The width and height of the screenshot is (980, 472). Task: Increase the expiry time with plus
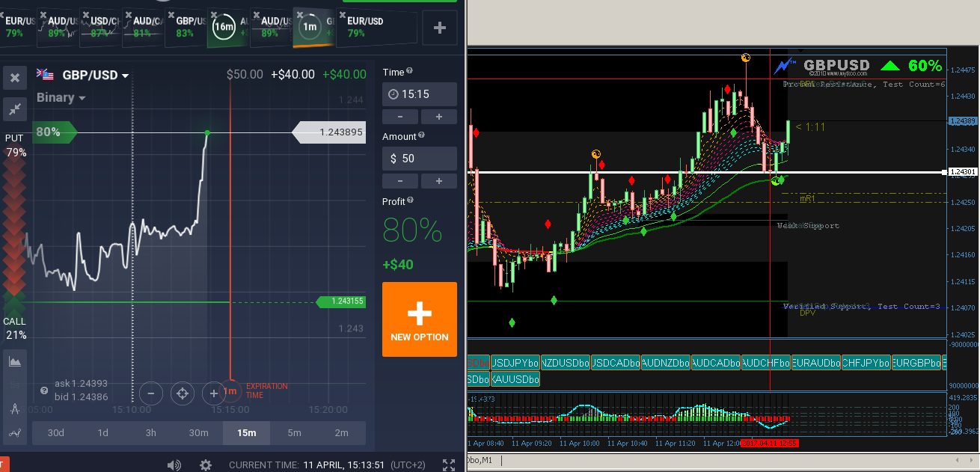point(439,117)
